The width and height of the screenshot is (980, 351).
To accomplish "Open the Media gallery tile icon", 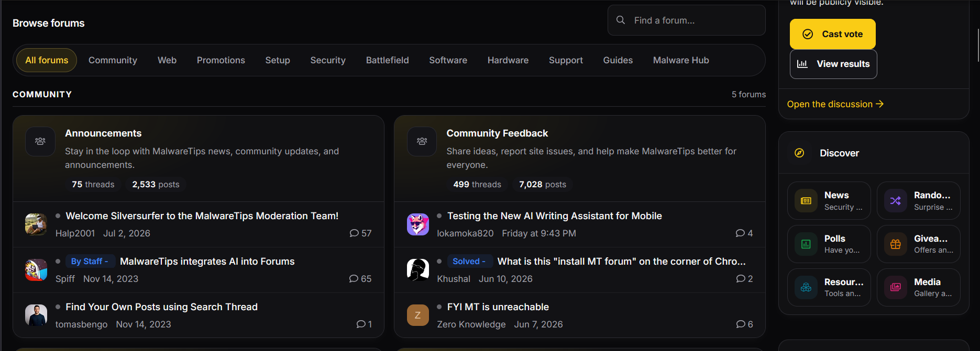I will 896,287.
